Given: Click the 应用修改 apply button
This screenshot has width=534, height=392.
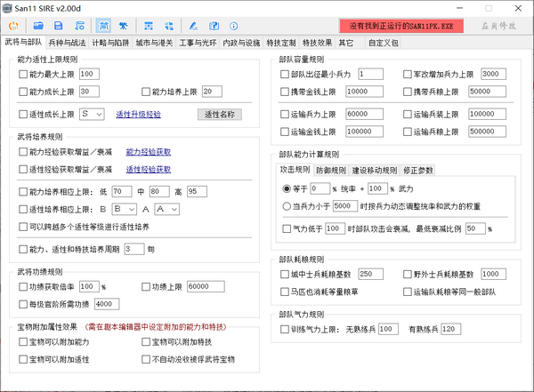Looking at the screenshot, I should [498, 26].
